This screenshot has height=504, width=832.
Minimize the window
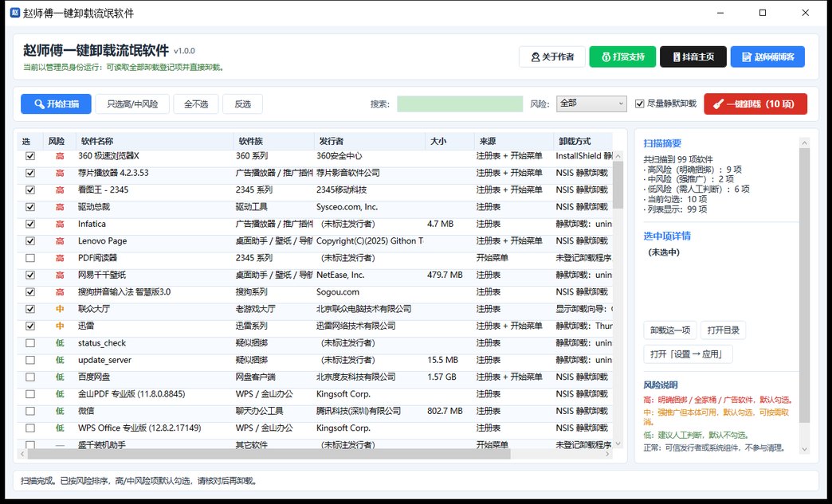(x=720, y=13)
